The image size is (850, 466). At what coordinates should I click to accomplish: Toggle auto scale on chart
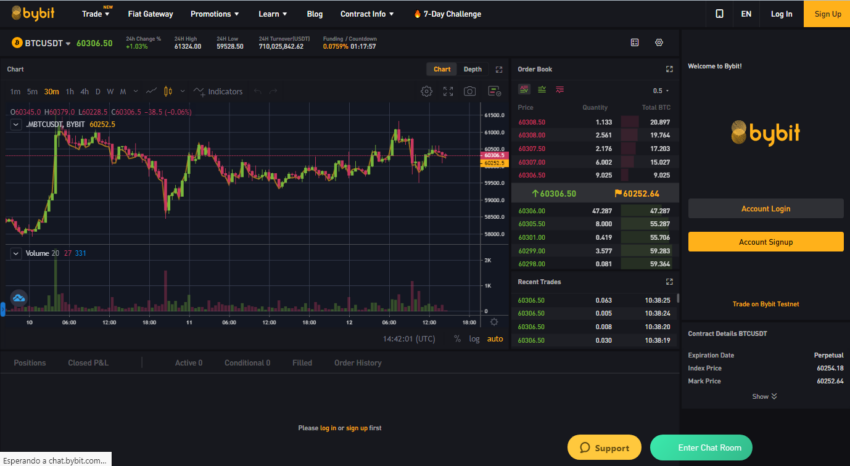495,339
